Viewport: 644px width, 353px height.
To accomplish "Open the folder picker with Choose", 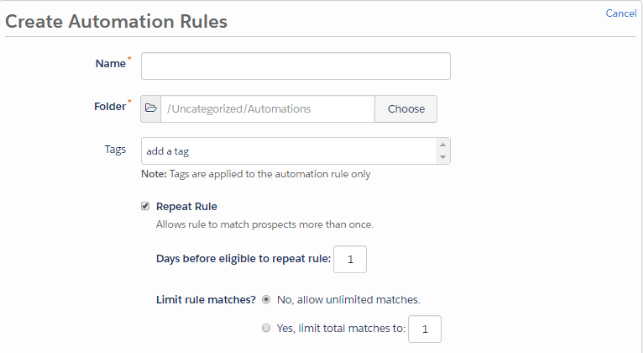I will point(406,109).
